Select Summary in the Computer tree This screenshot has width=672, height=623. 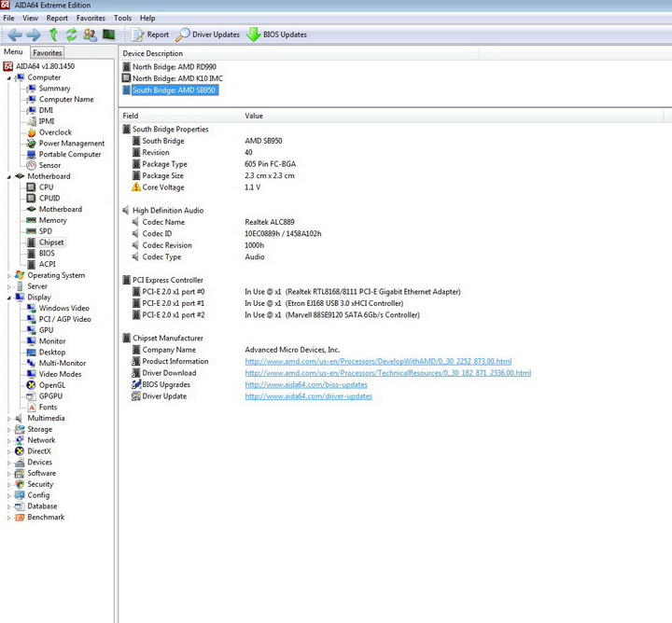click(54, 89)
